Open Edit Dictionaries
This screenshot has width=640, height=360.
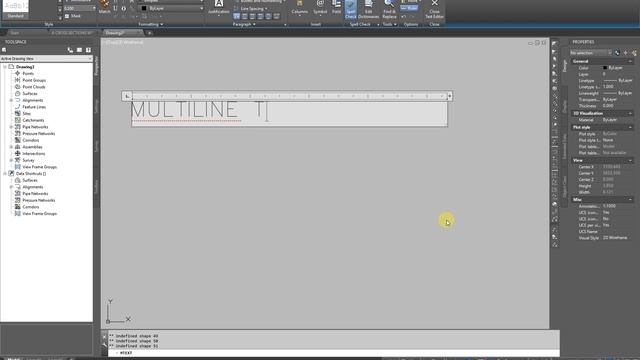pyautogui.click(x=369, y=9)
